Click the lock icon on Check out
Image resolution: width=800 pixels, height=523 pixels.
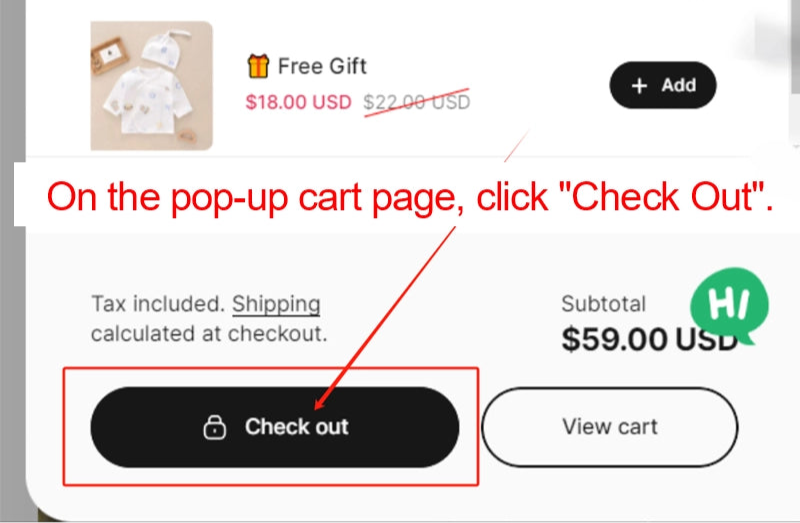pos(215,427)
